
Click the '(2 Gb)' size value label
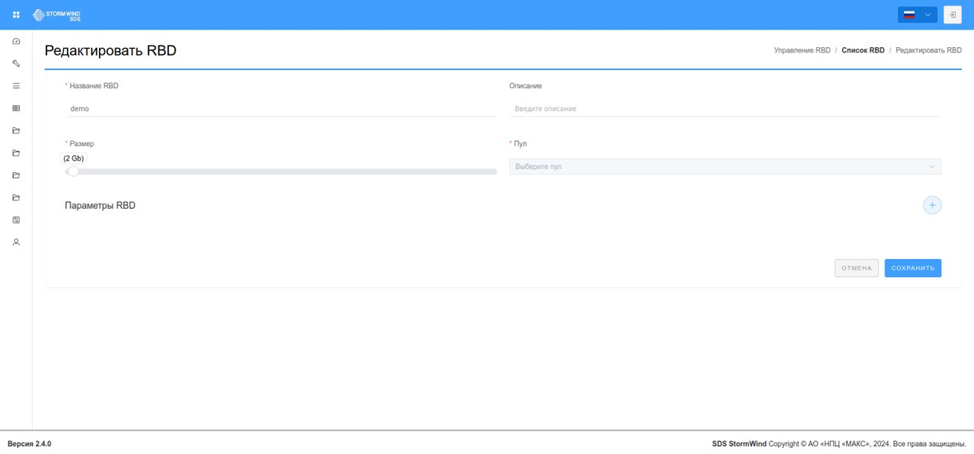pyautogui.click(x=73, y=158)
